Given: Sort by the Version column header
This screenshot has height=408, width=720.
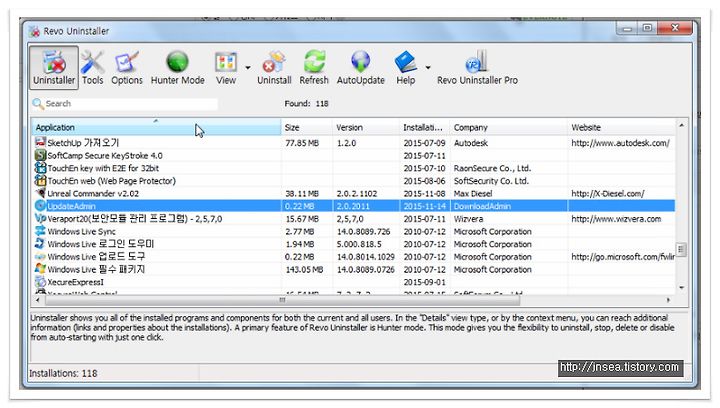Looking at the screenshot, I should [366, 128].
